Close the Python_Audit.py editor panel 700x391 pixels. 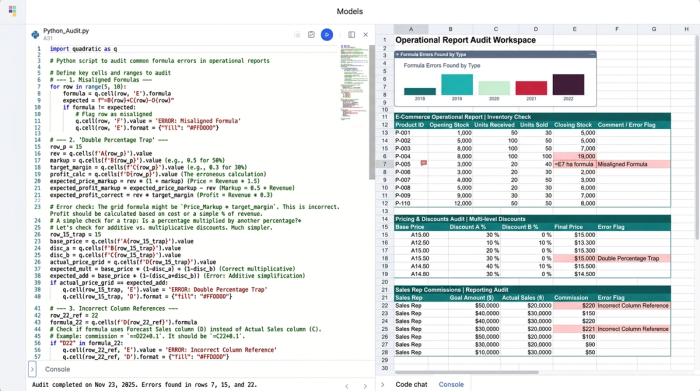[366, 34]
